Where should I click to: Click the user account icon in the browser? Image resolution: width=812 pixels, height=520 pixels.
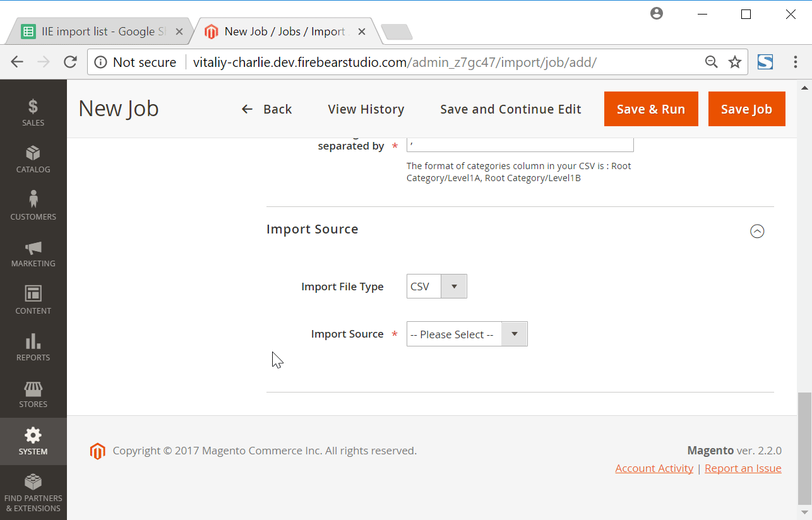click(656, 13)
